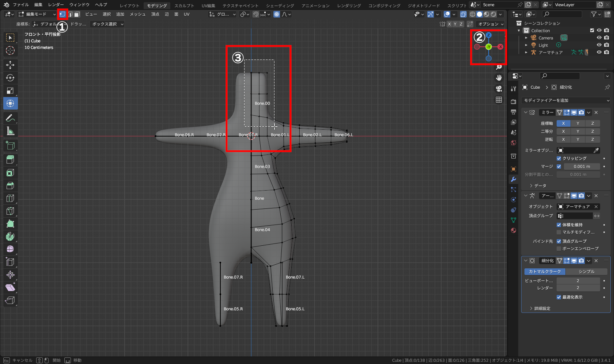Enable edge select mode in the header
This screenshot has width=614, height=364.
pyautogui.click(x=70, y=14)
